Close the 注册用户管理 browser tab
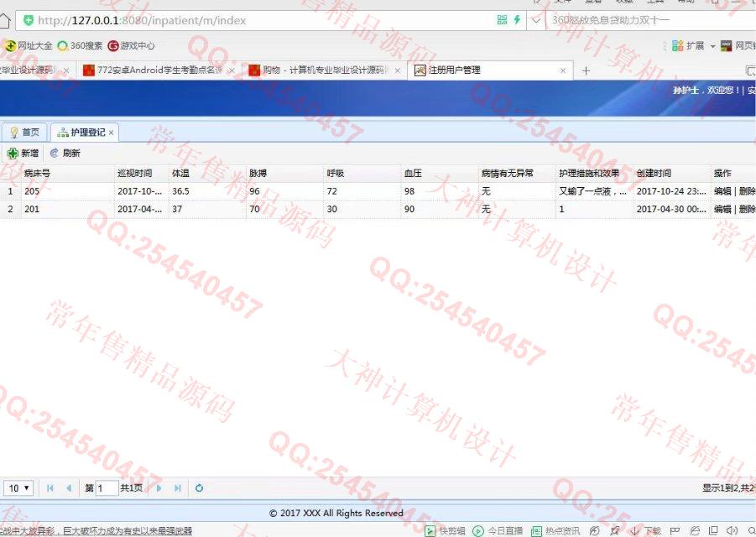The width and height of the screenshot is (756, 537). coord(563,70)
